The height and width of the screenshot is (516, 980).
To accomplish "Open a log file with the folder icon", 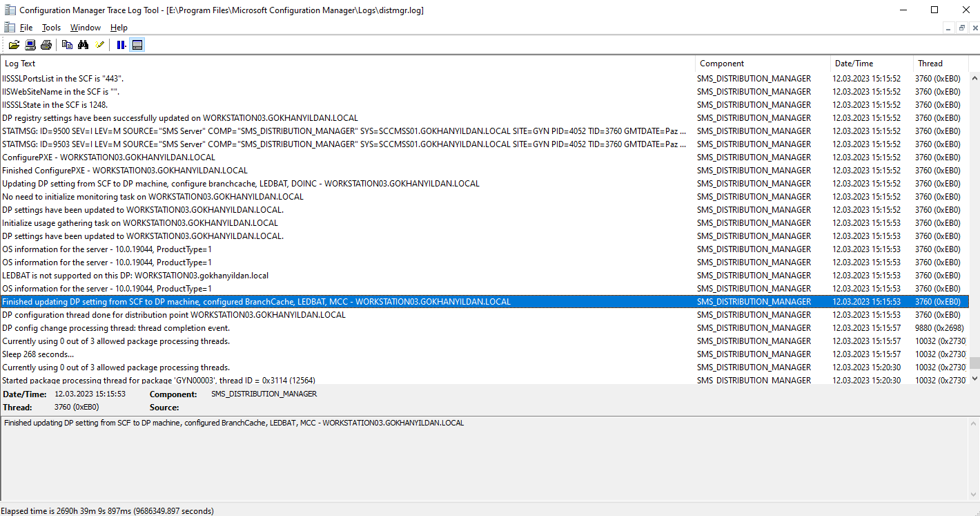I will pos(14,45).
